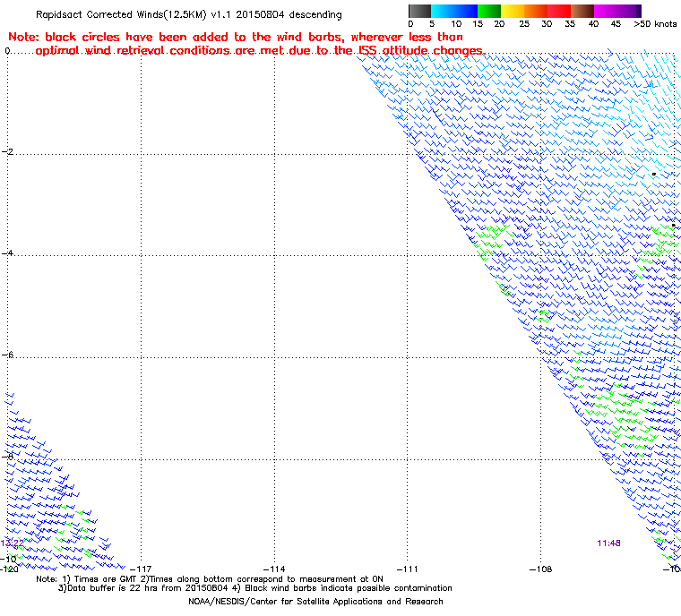Screen dimensions: 681x616
Task: Click the brown 35-40 knots legend segment
Action: 582,11
